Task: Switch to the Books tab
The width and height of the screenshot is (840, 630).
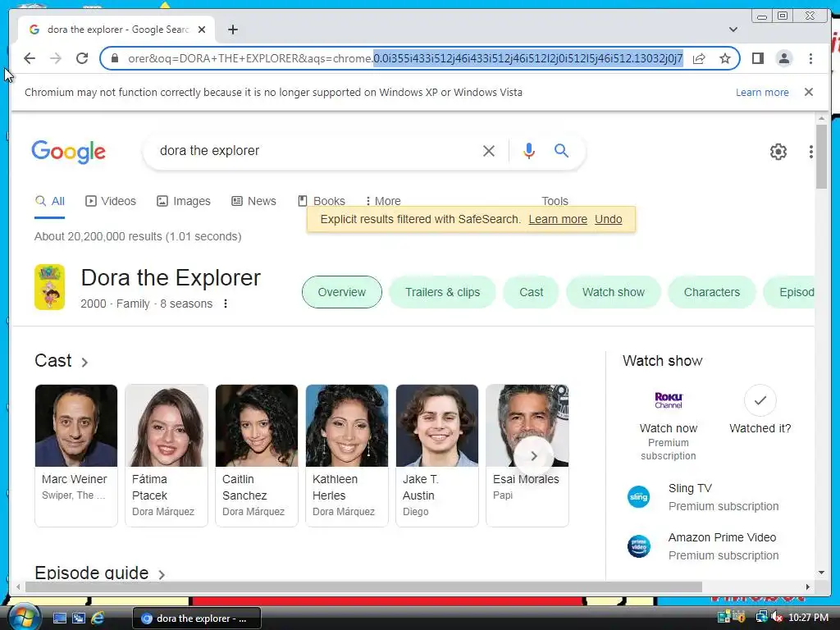Action: [x=322, y=201]
